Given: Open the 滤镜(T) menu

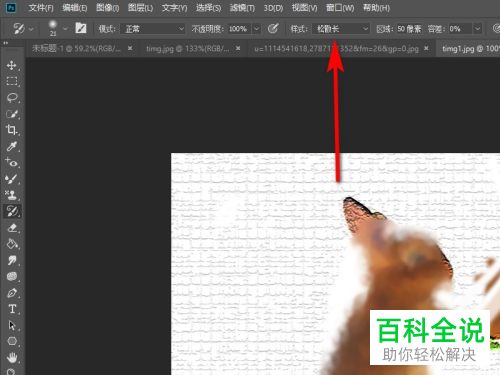Looking at the screenshot, I should 242,8.
